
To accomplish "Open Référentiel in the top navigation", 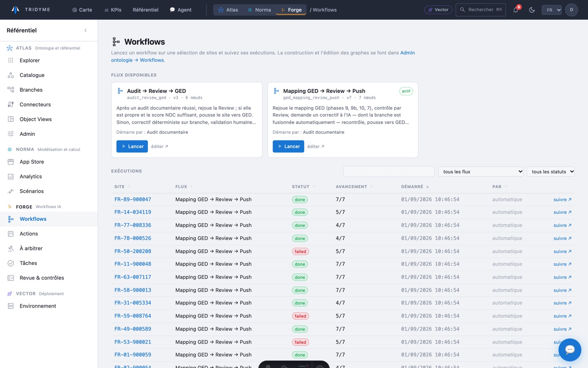I will 145,10.
